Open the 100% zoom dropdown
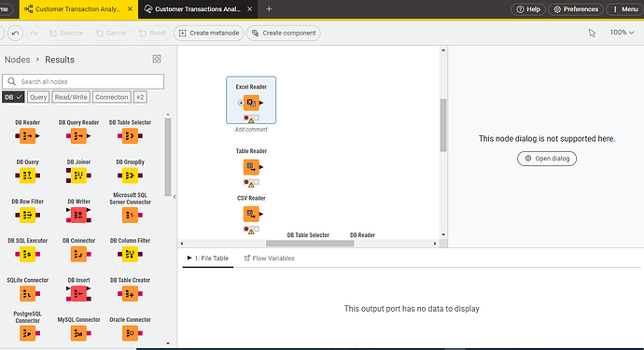This screenshot has height=350, width=644. (x=622, y=33)
